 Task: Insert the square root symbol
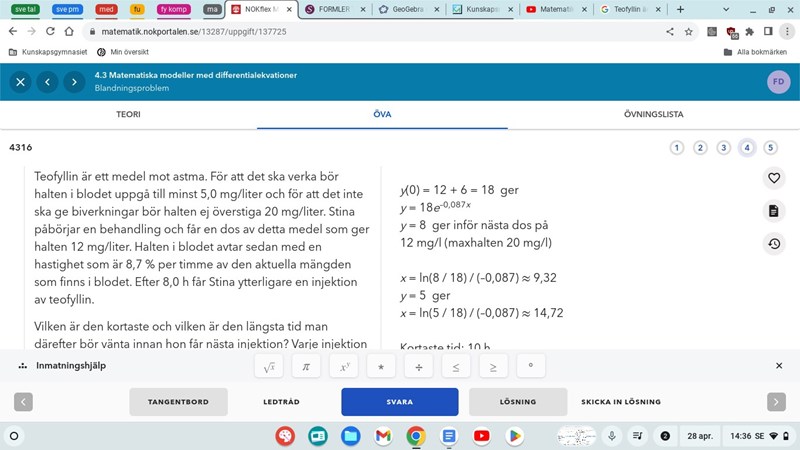[269, 367]
